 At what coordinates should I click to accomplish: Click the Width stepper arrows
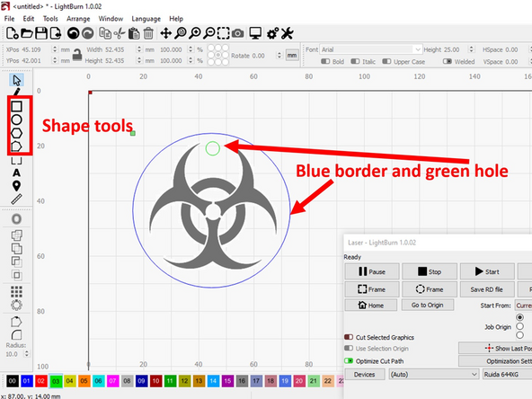click(x=139, y=49)
